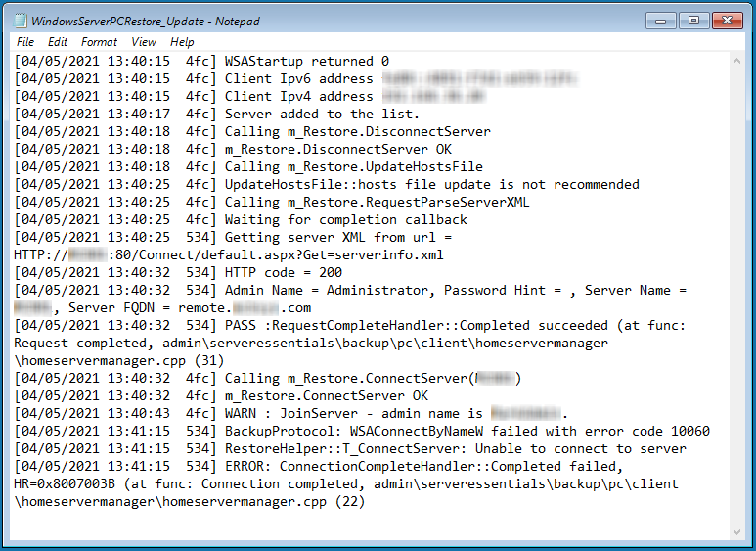756x551 pixels.
Task: Open the File menu
Action: (x=25, y=42)
